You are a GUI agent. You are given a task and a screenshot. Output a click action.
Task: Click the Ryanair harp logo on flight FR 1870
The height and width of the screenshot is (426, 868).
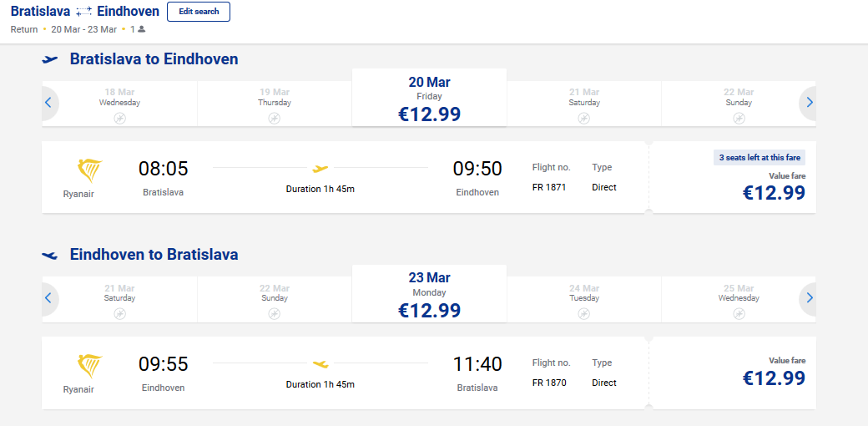pyautogui.click(x=89, y=367)
